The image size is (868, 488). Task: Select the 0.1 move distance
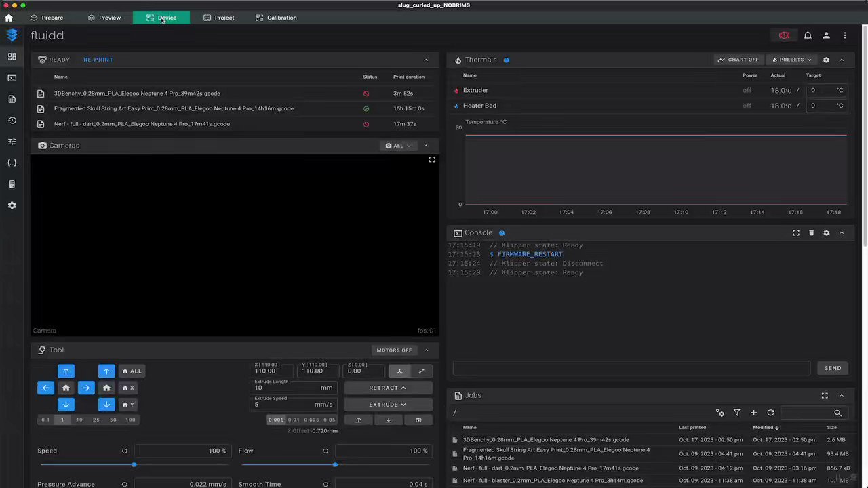[45, 420]
